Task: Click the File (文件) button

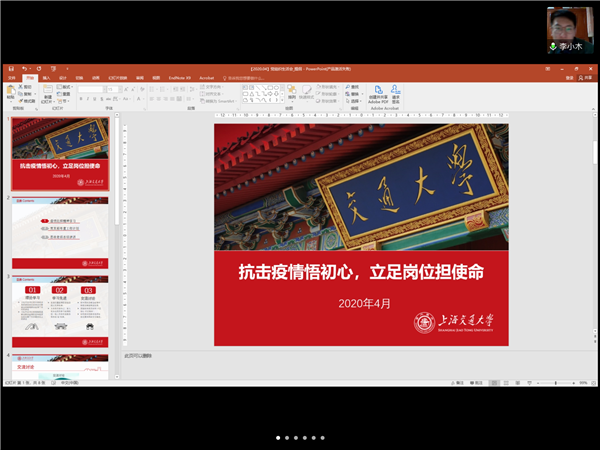Action: pyautogui.click(x=11, y=77)
